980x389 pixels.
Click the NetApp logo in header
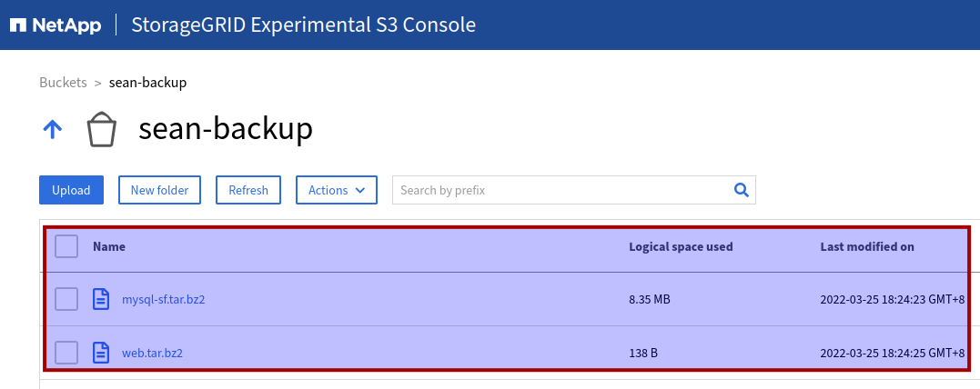(56, 25)
